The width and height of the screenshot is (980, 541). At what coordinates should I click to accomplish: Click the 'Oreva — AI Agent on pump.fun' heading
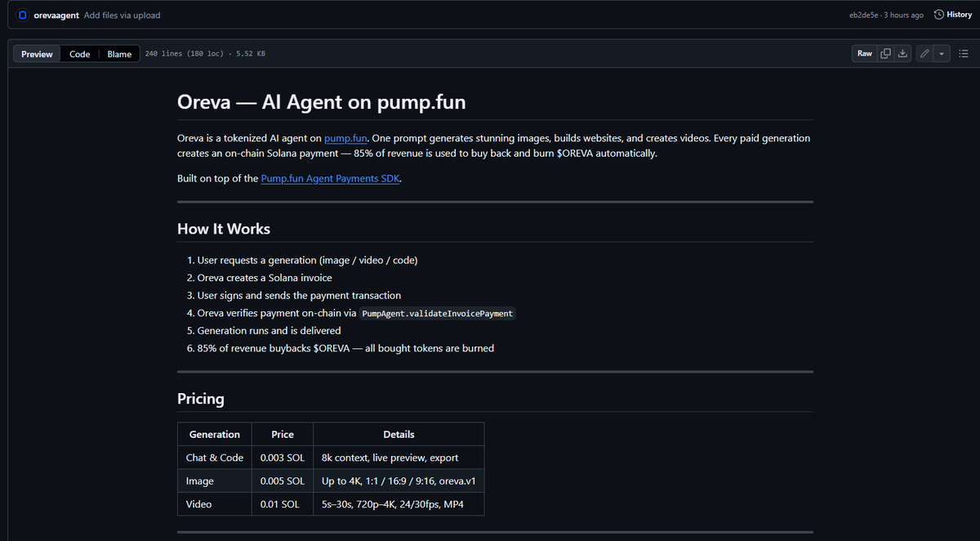[x=322, y=103]
